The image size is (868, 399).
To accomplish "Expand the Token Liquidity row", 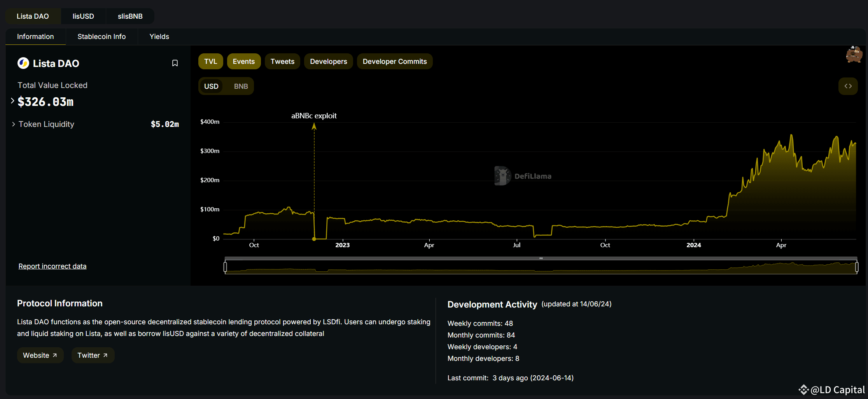I will (14, 124).
